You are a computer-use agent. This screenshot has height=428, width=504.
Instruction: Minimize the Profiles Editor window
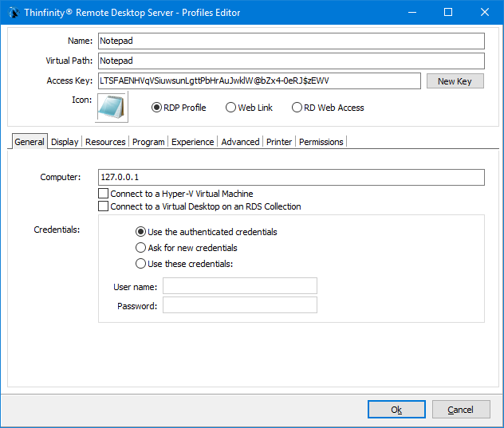pos(412,13)
